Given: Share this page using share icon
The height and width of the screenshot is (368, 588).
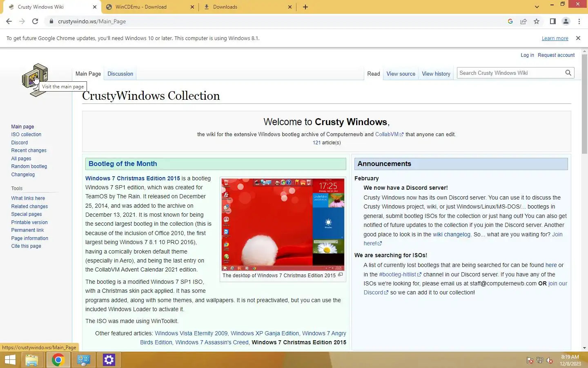Looking at the screenshot, I should [x=523, y=21].
